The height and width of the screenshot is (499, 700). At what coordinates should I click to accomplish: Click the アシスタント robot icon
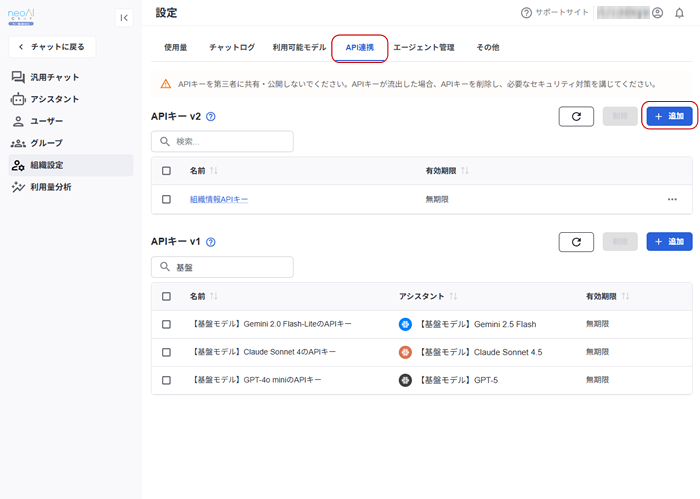tap(18, 99)
